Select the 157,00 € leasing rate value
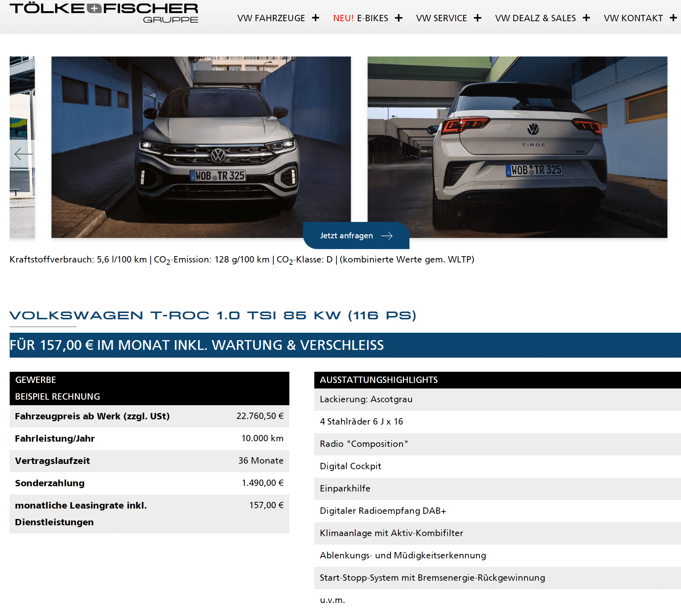Image resolution: width=681 pixels, height=616 pixels. (266, 505)
